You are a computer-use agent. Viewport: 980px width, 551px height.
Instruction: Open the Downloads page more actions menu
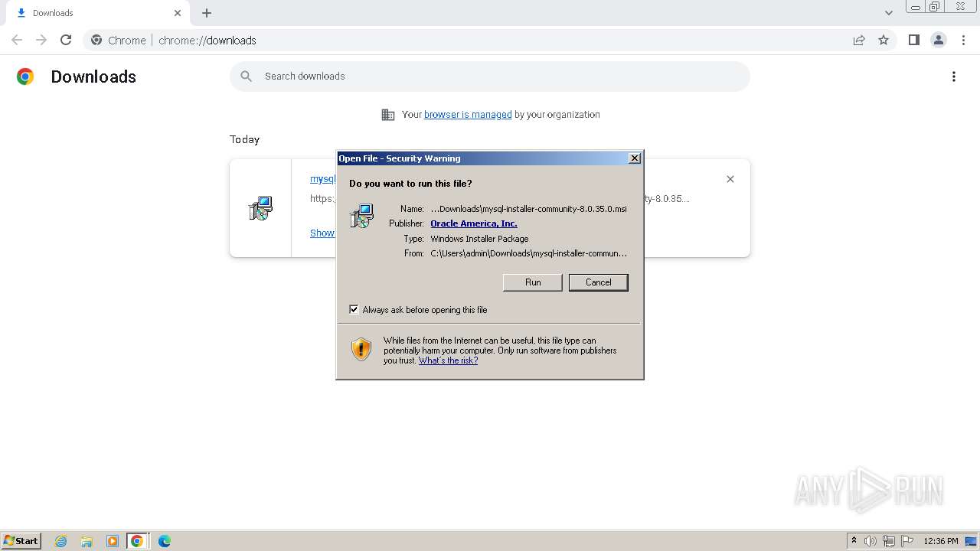954,77
